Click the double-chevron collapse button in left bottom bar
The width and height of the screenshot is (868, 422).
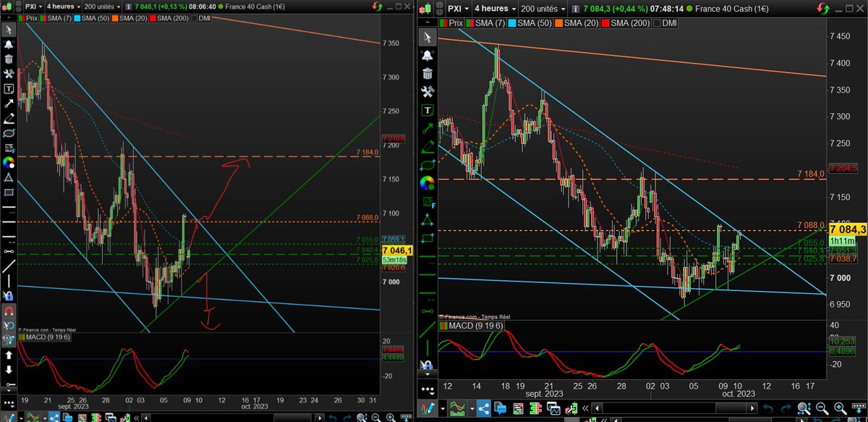(136, 418)
